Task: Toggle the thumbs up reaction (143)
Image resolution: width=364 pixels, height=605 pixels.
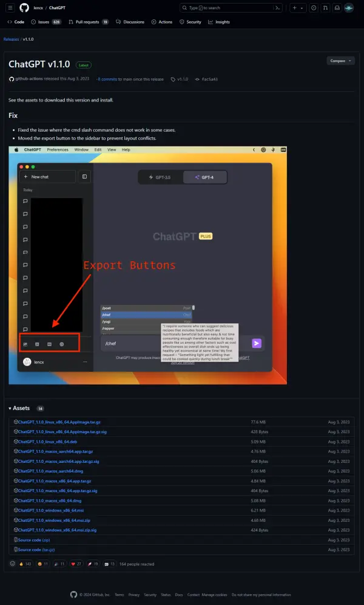Action: [x=25, y=564]
